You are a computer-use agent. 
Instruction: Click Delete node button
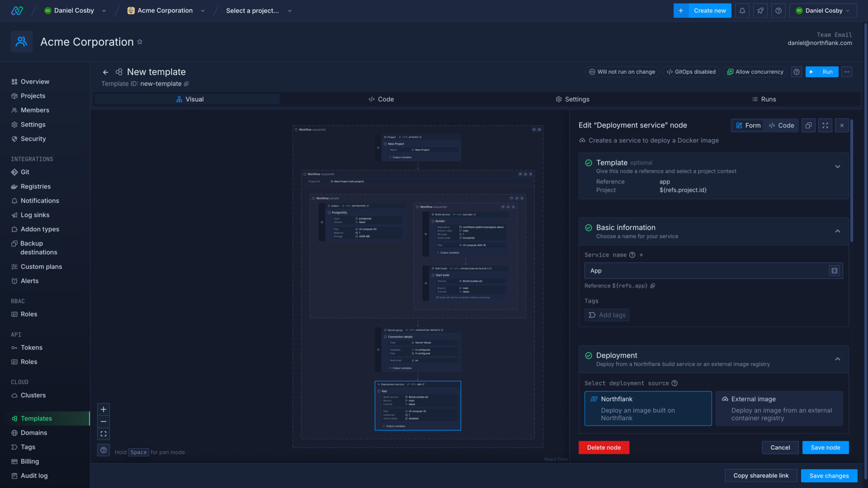[x=604, y=447]
